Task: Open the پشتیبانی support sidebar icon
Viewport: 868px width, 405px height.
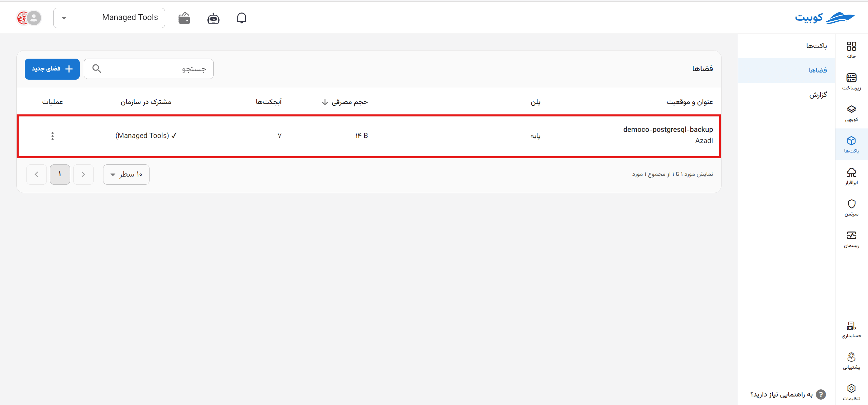Action: tap(851, 361)
